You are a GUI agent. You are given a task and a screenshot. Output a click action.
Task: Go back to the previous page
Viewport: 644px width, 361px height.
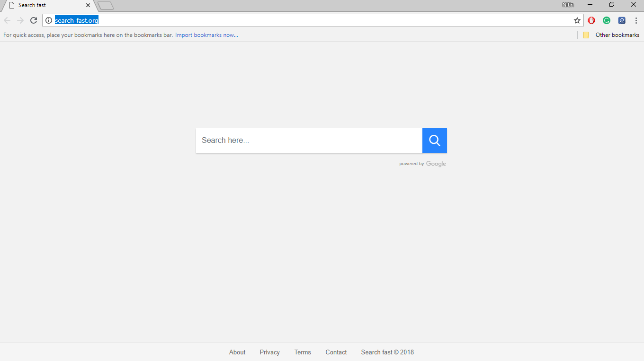(7, 20)
